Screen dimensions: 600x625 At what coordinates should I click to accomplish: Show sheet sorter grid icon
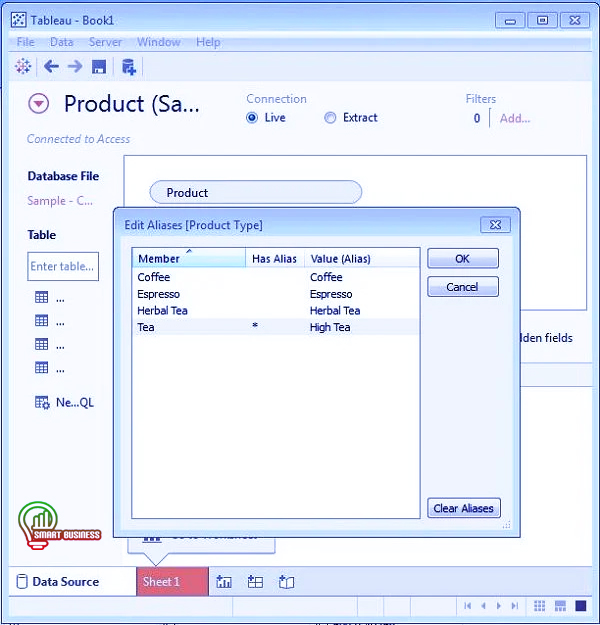(x=539, y=606)
